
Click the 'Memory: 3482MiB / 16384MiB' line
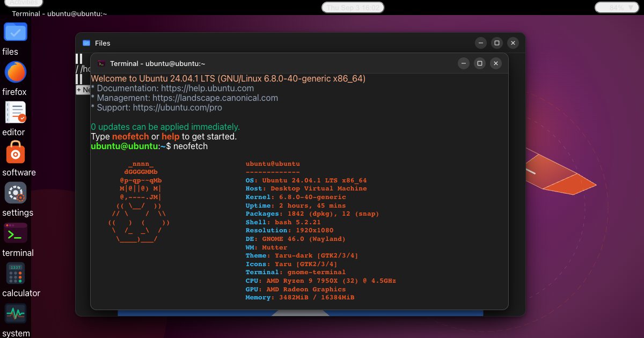300,298
